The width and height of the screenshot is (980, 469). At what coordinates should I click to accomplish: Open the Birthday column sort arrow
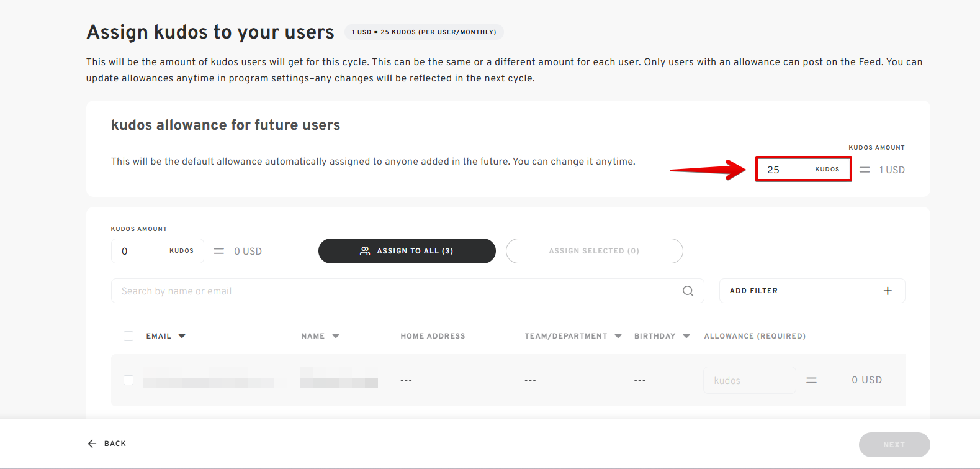(686, 336)
